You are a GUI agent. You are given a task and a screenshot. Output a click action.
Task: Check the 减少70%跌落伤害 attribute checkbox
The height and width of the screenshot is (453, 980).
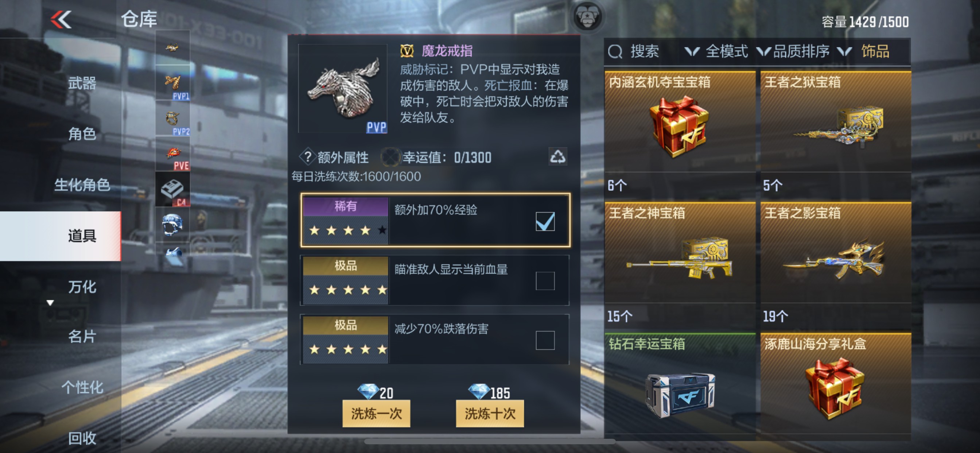(545, 340)
